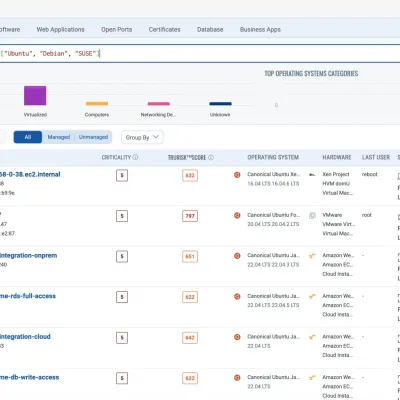Open the integration-onprem asset link

(x=28, y=256)
